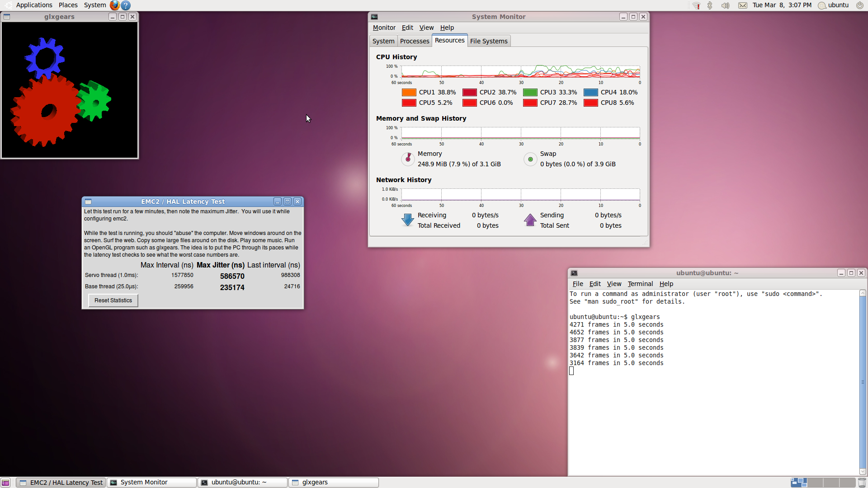
Task: Change CPU2 color swatch
Action: (x=470, y=92)
